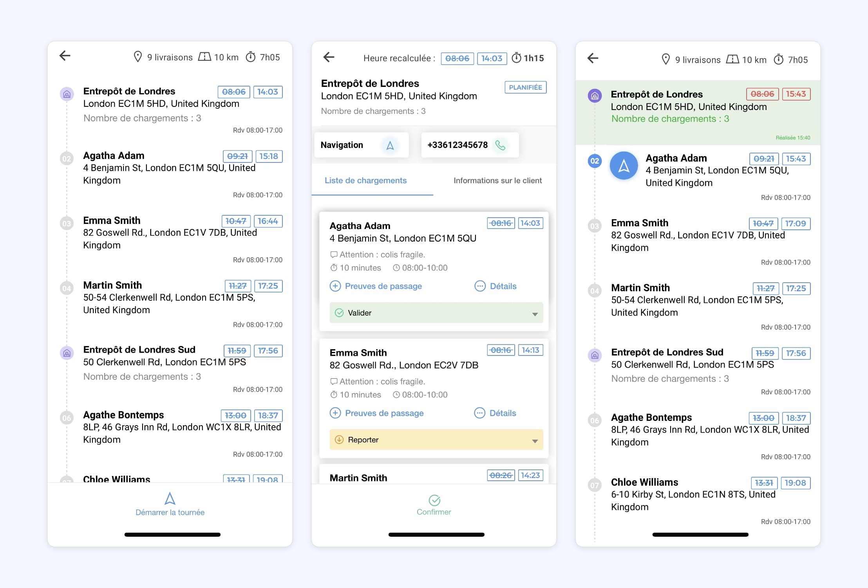Image resolution: width=868 pixels, height=588 pixels.
Task: Tap the back arrow on the Heure recalculée screen
Action: 329,58
